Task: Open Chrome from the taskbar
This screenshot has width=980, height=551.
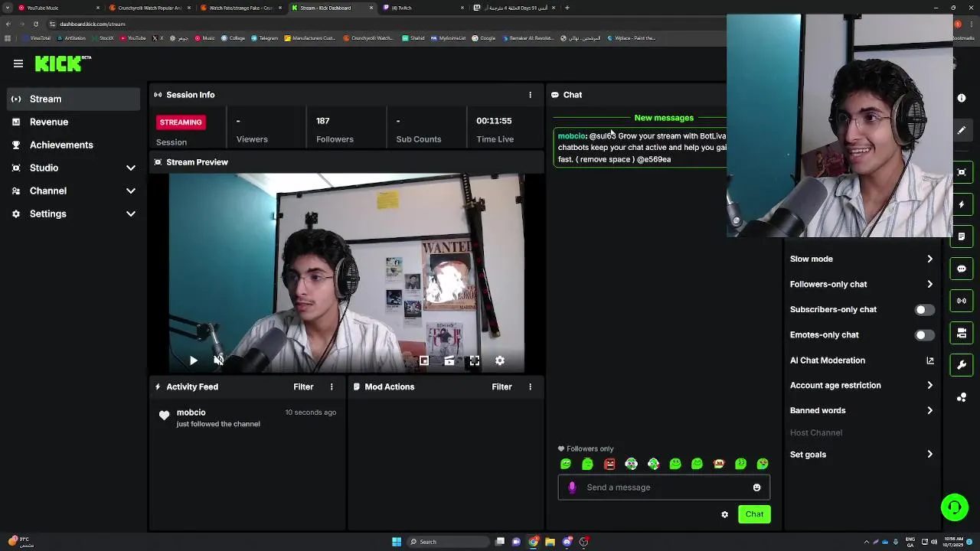Action: [x=534, y=542]
